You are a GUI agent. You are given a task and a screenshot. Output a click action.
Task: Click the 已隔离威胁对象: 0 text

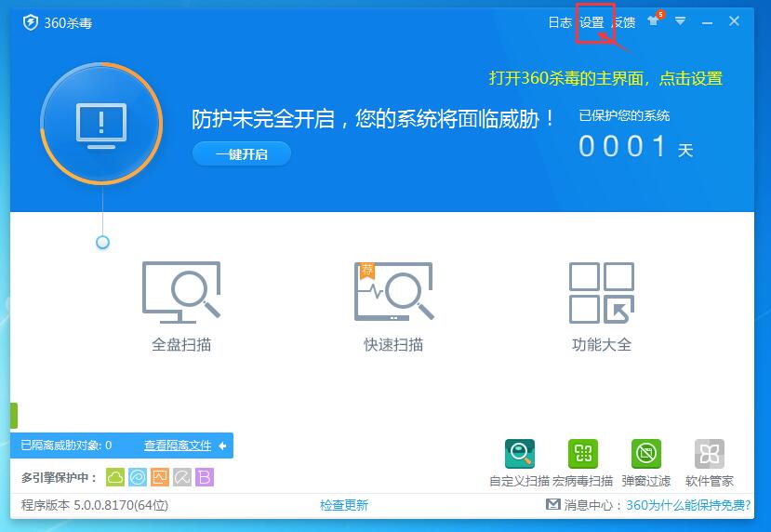pos(66,446)
